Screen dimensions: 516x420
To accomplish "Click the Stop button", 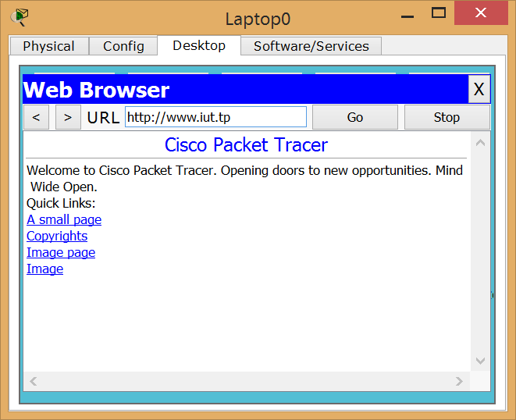I will pyautogui.click(x=447, y=117).
